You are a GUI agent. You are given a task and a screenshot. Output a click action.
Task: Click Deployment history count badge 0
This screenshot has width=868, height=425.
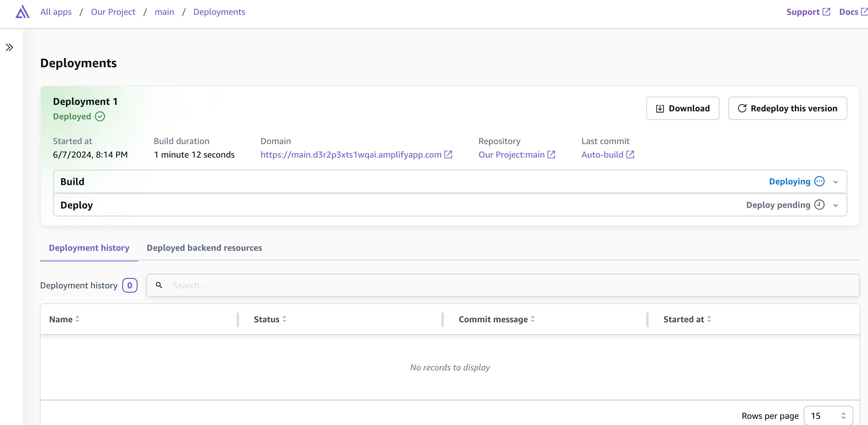pos(130,285)
